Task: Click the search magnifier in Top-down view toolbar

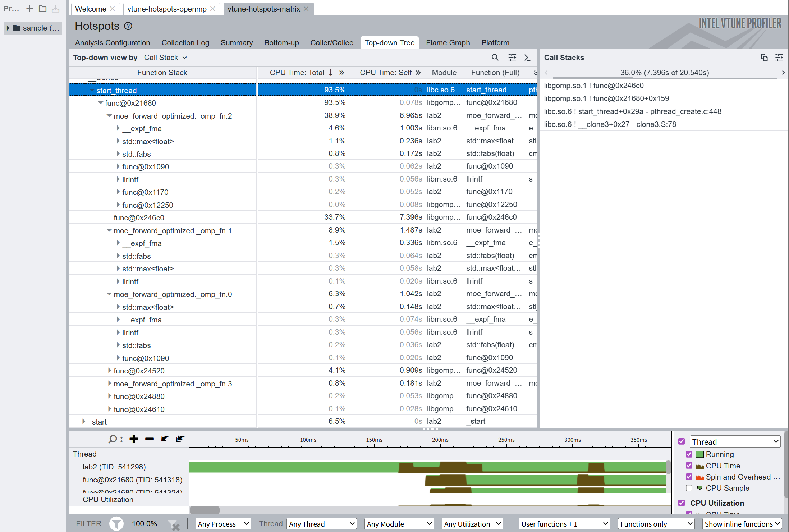Action: pos(495,58)
